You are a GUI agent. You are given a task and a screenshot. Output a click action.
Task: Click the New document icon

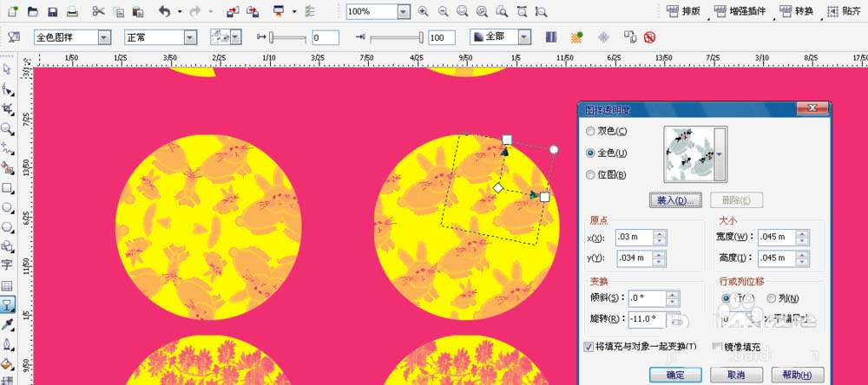[13, 11]
